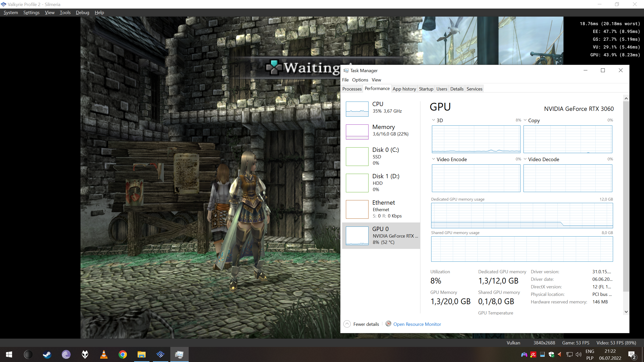This screenshot has height=362, width=644.
Task: Open the Video Encode graph dropdown
Action: [x=433, y=159]
